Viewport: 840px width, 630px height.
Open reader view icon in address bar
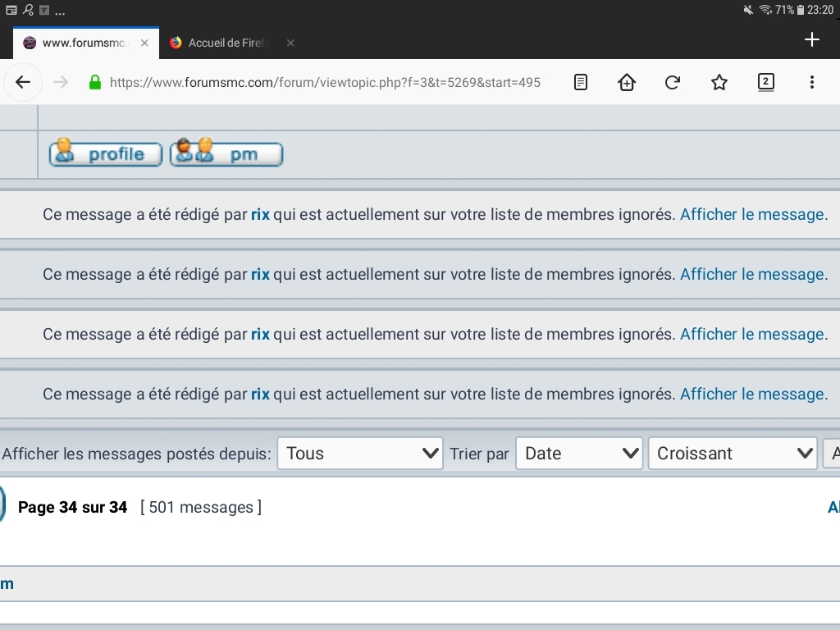pos(580,82)
